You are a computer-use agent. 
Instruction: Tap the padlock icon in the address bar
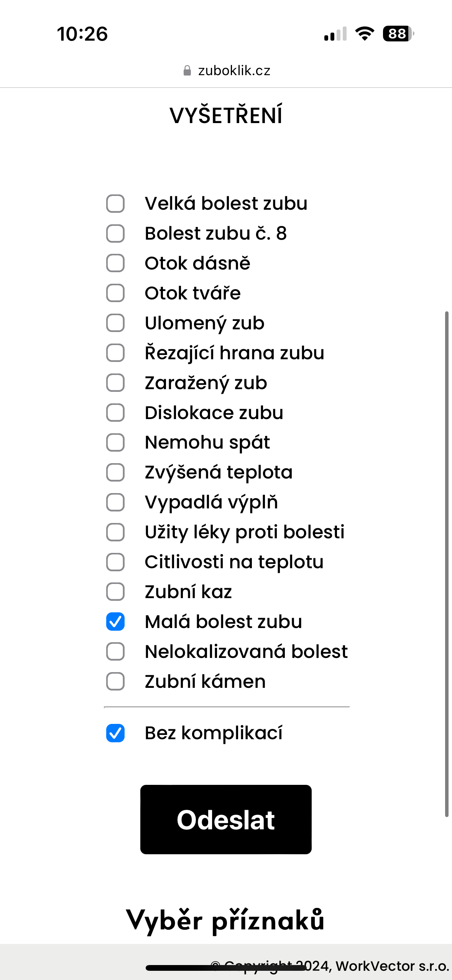(x=187, y=69)
